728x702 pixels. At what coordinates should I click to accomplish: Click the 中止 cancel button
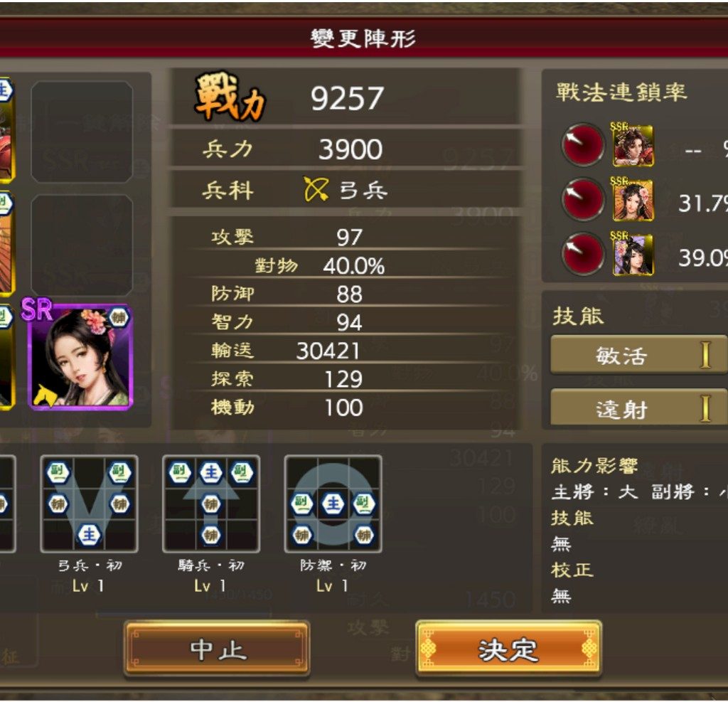tap(217, 649)
